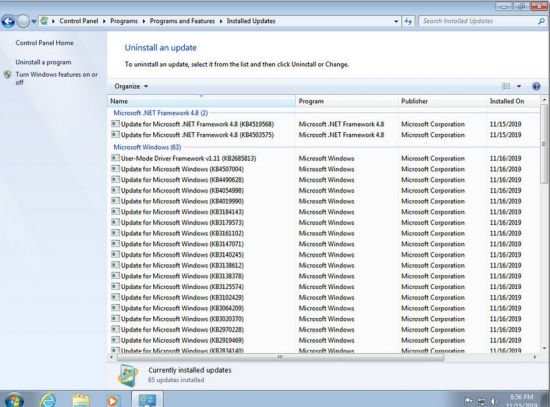Click the vertical scrollbar up arrow
550x407 pixels.
tap(544, 100)
